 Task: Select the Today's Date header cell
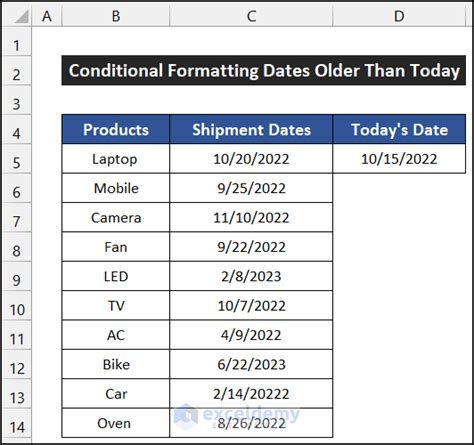pyautogui.click(x=399, y=129)
